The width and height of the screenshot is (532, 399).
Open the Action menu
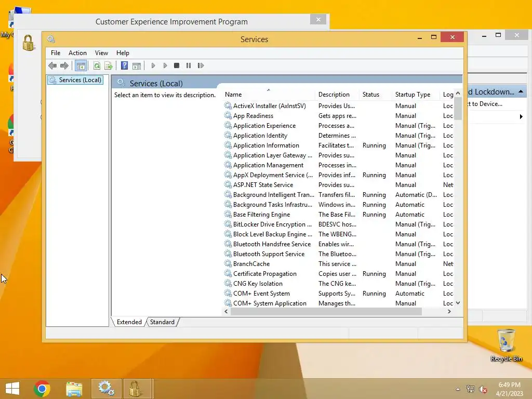pyautogui.click(x=77, y=53)
